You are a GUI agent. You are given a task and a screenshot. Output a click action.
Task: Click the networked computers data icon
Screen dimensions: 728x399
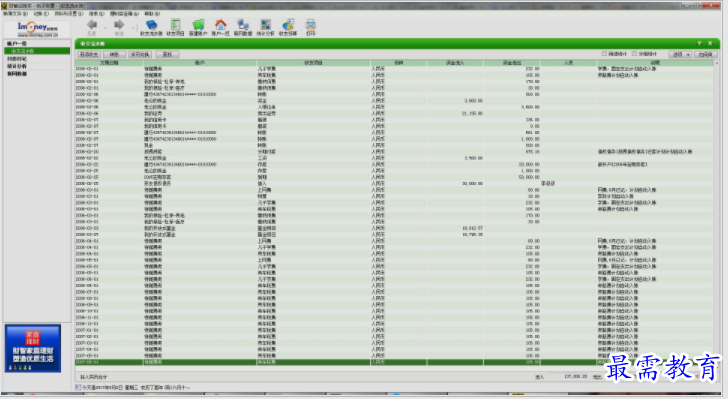[x=243, y=25]
